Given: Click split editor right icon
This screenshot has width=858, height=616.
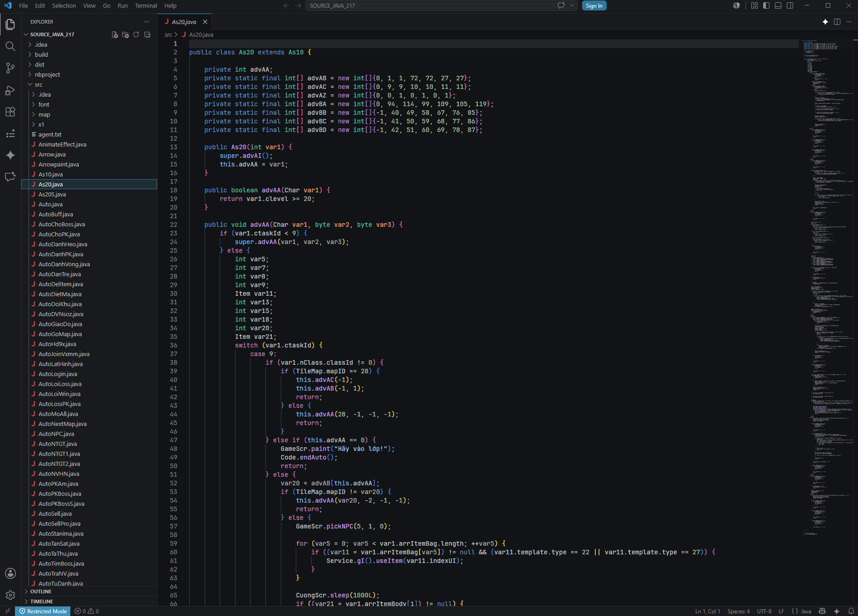Looking at the screenshot, I should click(x=837, y=22).
